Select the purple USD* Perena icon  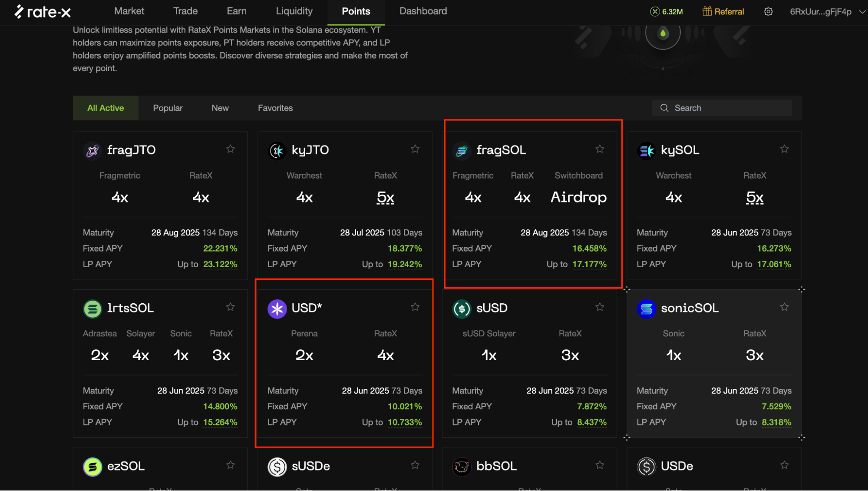(x=277, y=308)
